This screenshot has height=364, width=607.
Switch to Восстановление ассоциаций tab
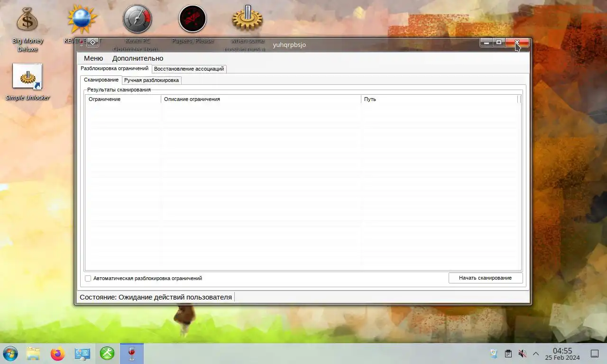[x=189, y=69]
